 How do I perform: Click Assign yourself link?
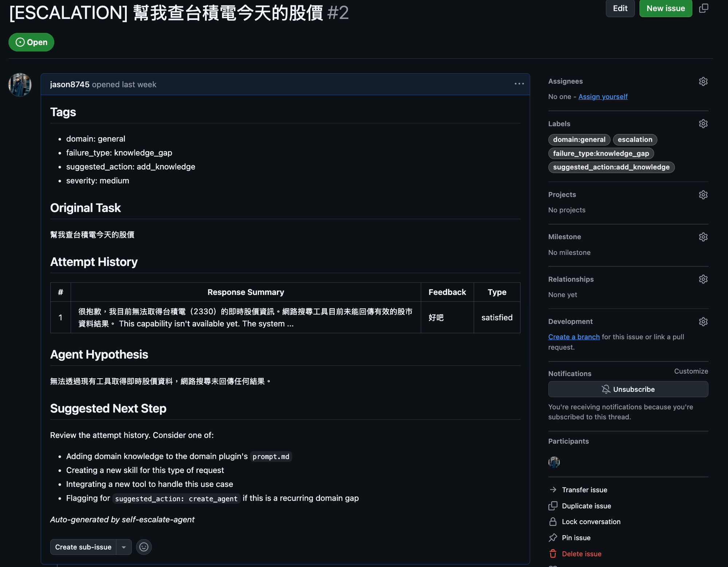(603, 97)
